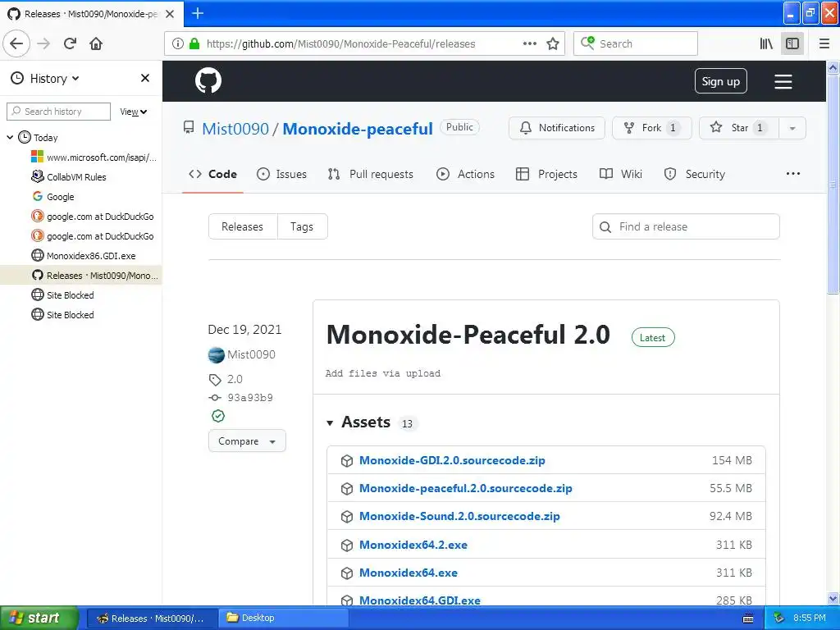Open Google history entry
The width and height of the screenshot is (840, 630).
pos(52,197)
